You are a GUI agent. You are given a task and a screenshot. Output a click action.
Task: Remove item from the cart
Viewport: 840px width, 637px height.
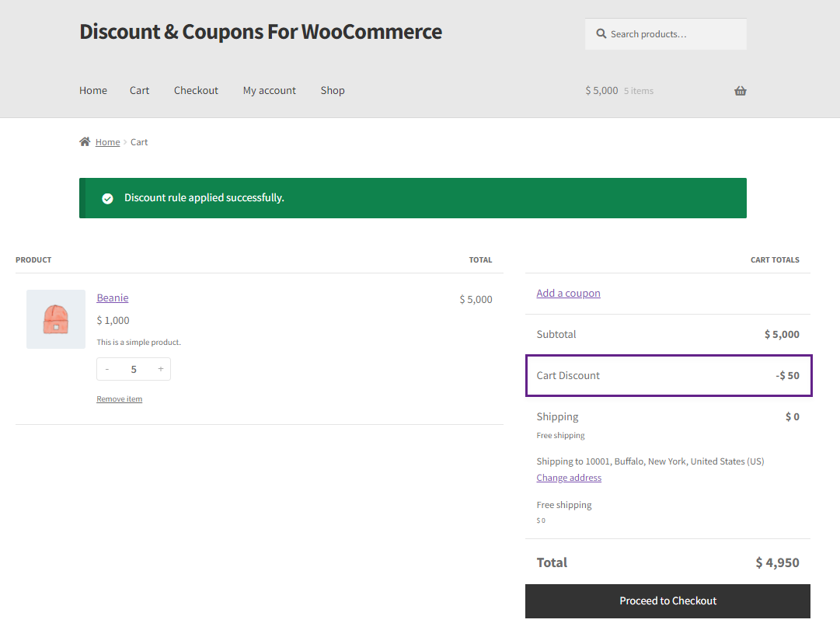(120, 399)
